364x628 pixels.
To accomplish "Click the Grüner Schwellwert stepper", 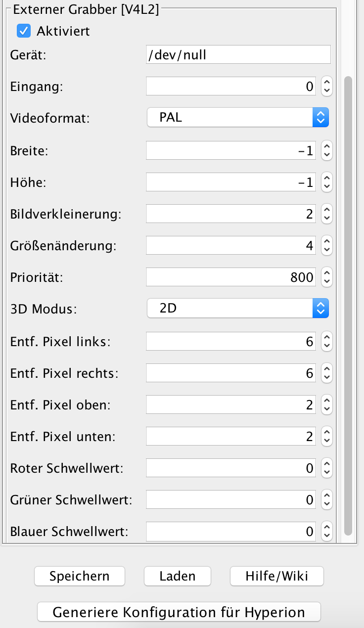I will [x=326, y=500].
